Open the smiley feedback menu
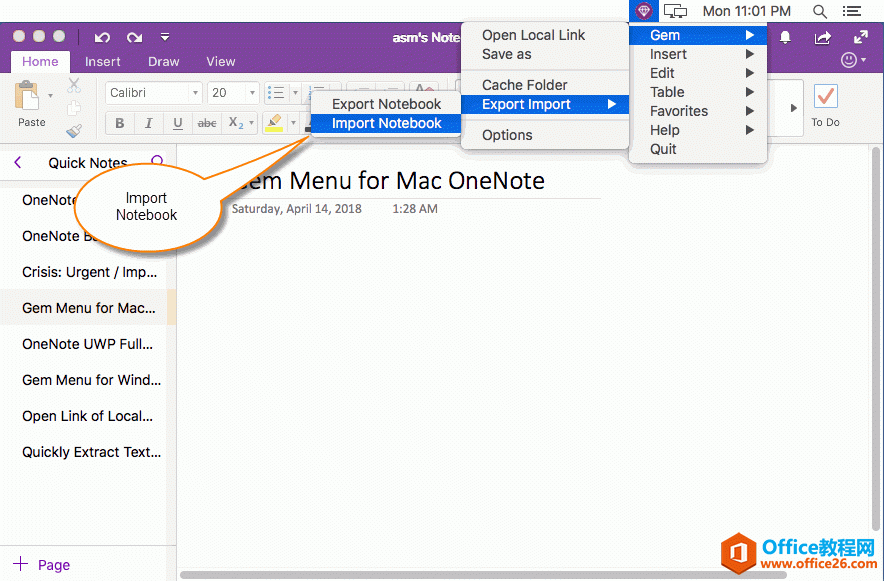The width and height of the screenshot is (884, 581). coord(853,60)
